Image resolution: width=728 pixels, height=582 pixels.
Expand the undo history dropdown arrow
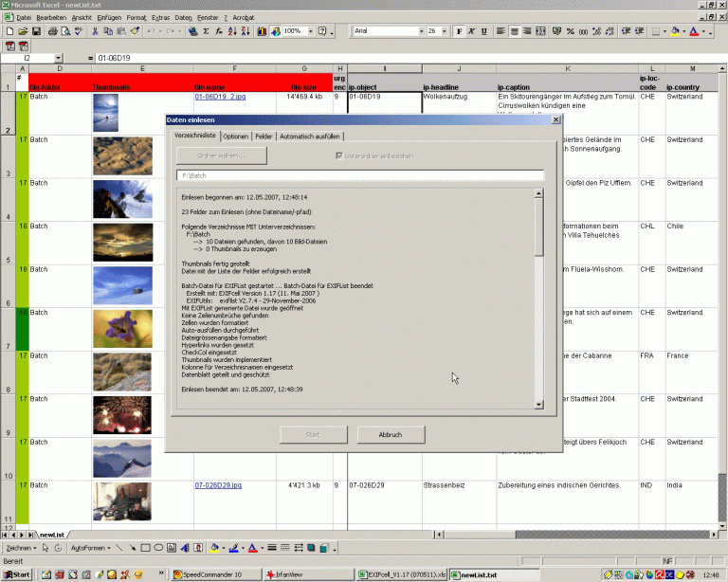click(x=160, y=31)
